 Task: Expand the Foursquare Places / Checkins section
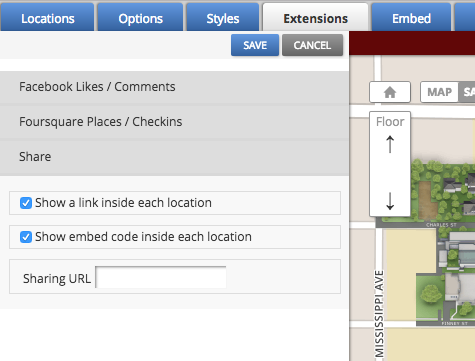coord(174,122)
